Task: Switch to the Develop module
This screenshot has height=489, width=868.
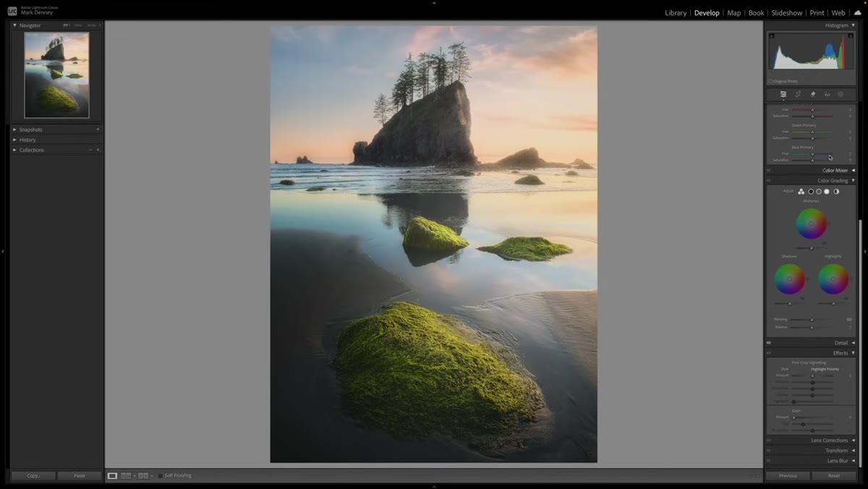Action: (x=707, y=13)
